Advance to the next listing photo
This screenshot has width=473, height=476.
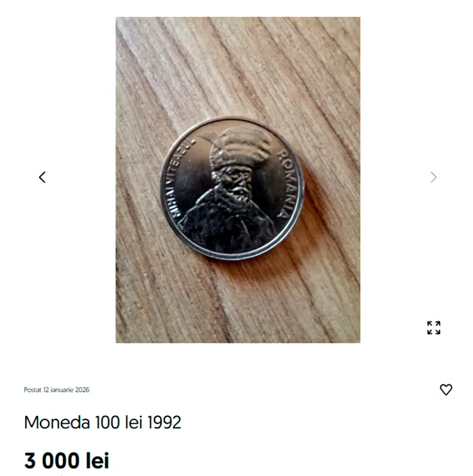[434, 178]
